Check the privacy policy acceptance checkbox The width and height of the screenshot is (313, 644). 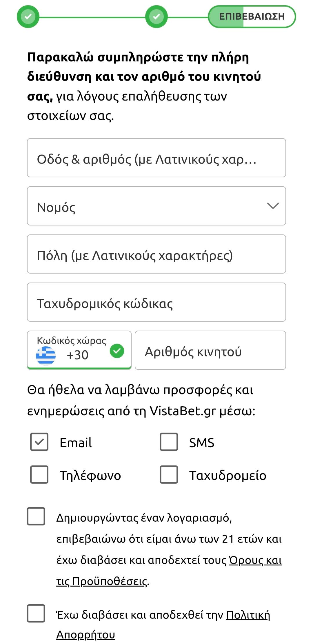36,613
